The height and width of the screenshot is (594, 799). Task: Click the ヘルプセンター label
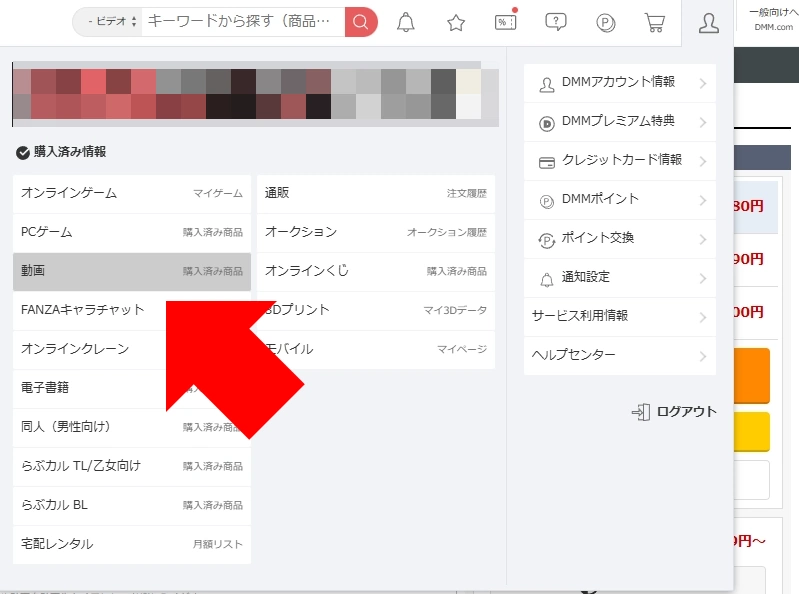coord(573,355)
